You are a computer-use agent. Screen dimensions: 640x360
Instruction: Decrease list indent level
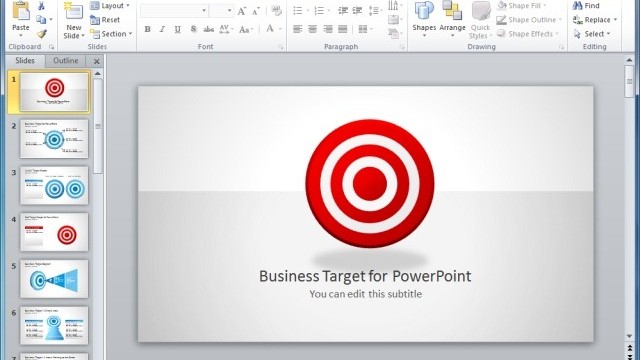[x=343, y=11]
